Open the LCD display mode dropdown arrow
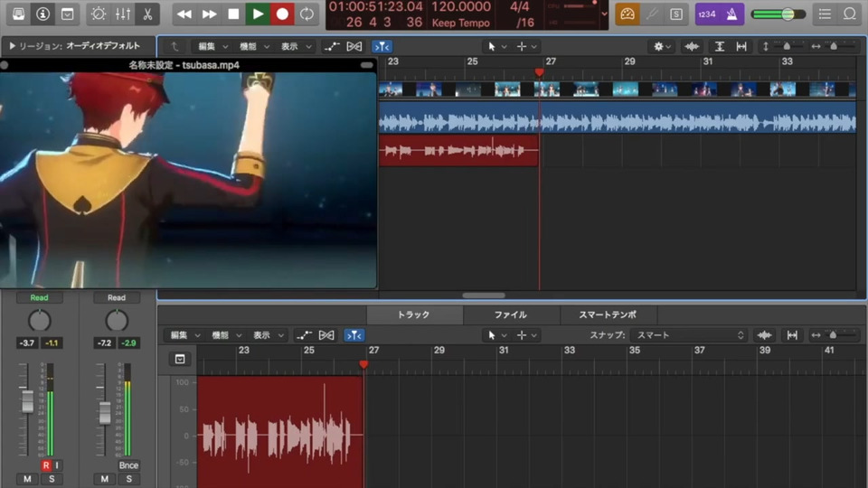The width and height of the screenshot is (868, 488). pyautogui.click(x=605, y=14)
